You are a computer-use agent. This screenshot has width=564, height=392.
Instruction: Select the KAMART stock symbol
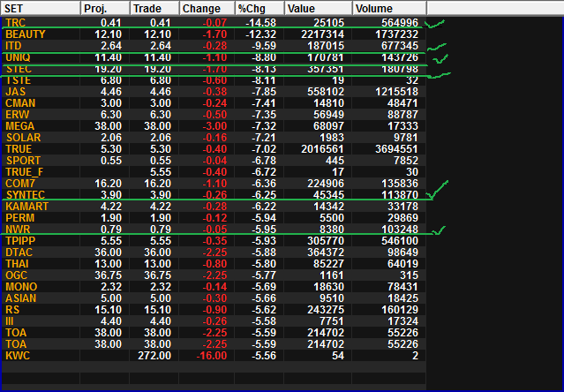pos(26,207)
